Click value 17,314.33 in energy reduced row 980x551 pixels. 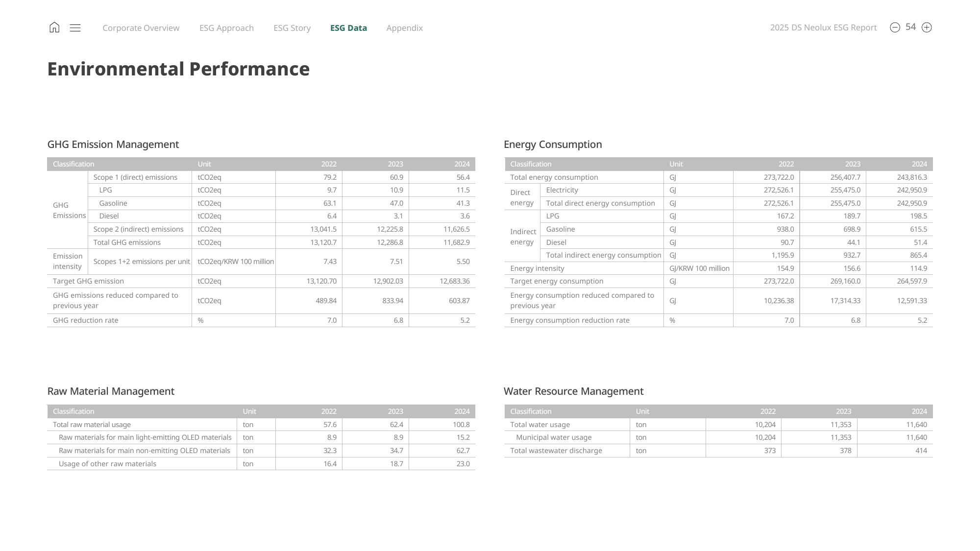click(845, 301)
